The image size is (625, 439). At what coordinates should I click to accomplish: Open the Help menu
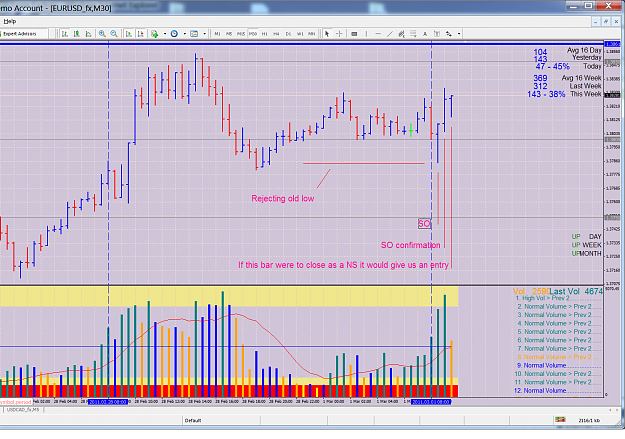10,21
